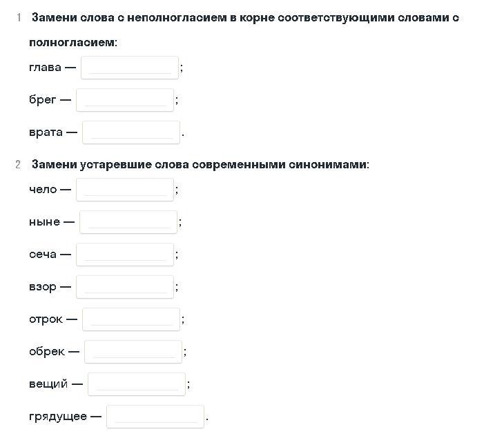Click the blank field after чело
Screen dimensions: 504x447
pyautogui.click(x=125, y=190)
